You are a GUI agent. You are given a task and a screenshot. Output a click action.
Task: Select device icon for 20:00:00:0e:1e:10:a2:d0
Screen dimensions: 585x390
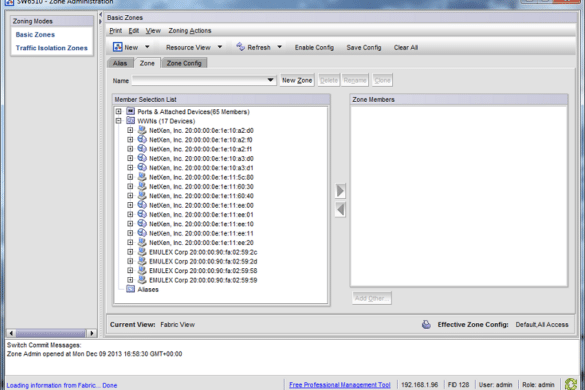point(142,130)
